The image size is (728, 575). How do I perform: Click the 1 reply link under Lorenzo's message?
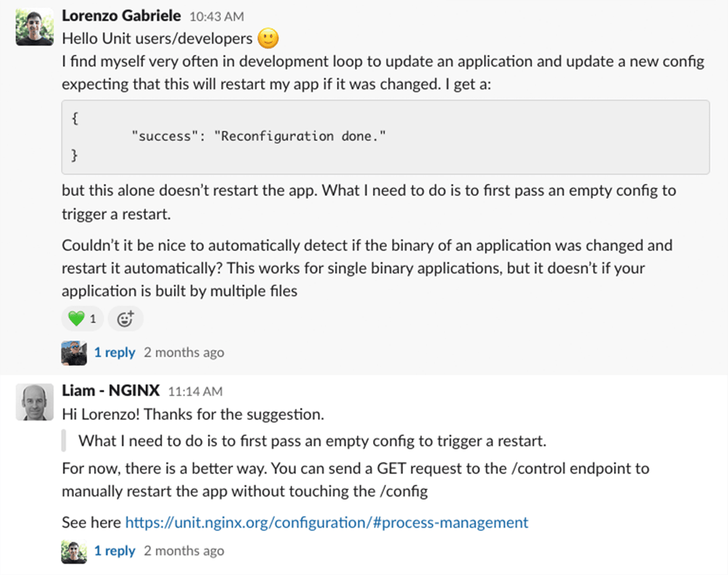pos(115,352)
